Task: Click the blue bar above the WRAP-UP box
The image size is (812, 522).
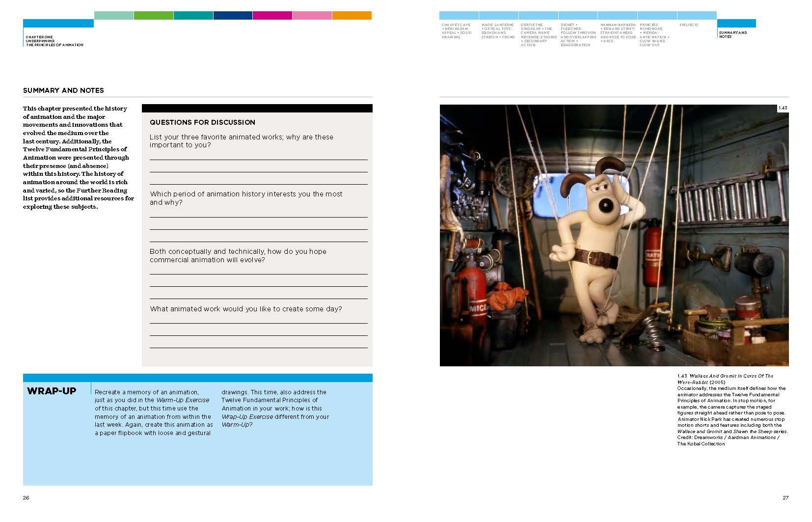Action: click(x=197, y=378)
